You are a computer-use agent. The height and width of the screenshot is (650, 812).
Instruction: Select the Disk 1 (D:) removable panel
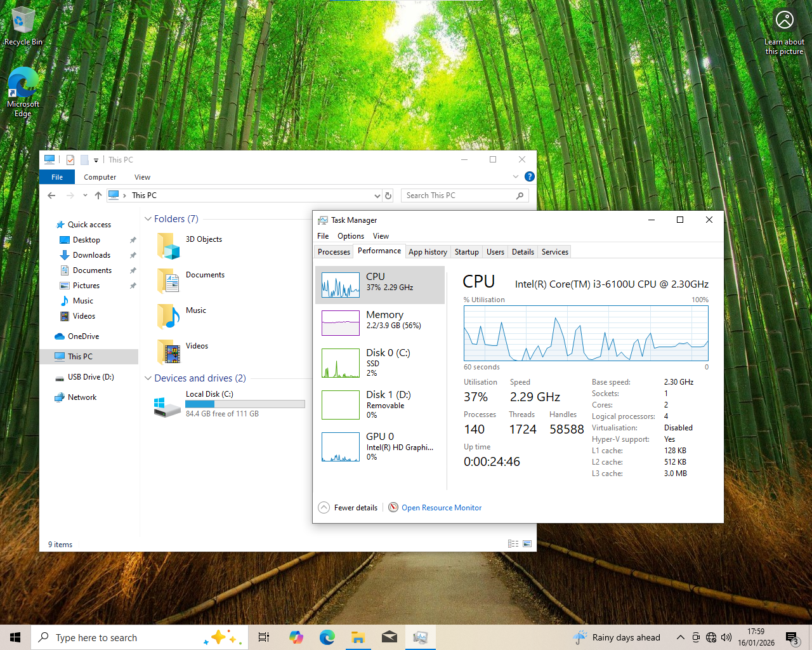coord(379,404)
